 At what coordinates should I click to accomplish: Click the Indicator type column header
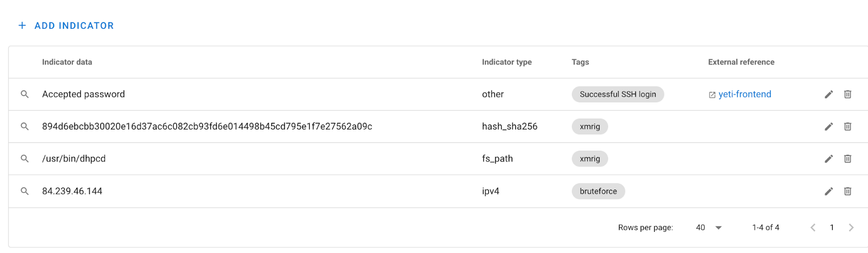[507, 62]
